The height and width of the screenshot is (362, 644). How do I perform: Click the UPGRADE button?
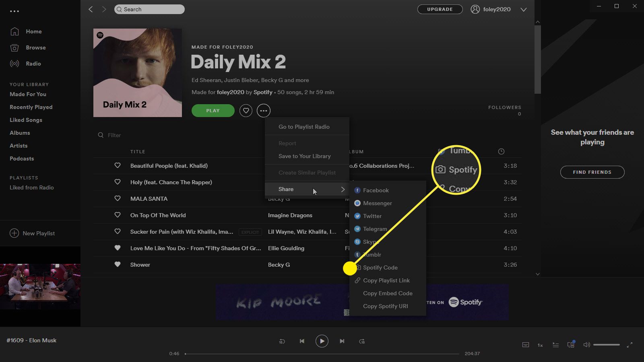pyautogui.click(x=440, y=9)
